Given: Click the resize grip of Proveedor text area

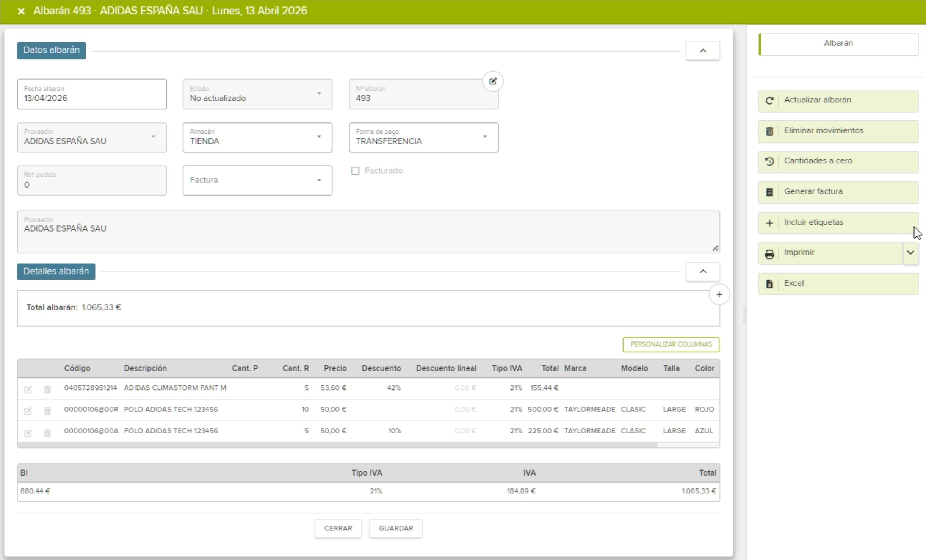Looking at the screenshot, I should [715, 249].
